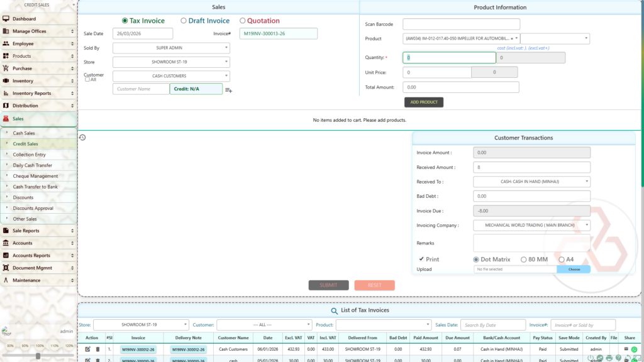Screen dimensions: 644x362
Task: Check the customer All checkbox
Action: click(x=87, y=80)
